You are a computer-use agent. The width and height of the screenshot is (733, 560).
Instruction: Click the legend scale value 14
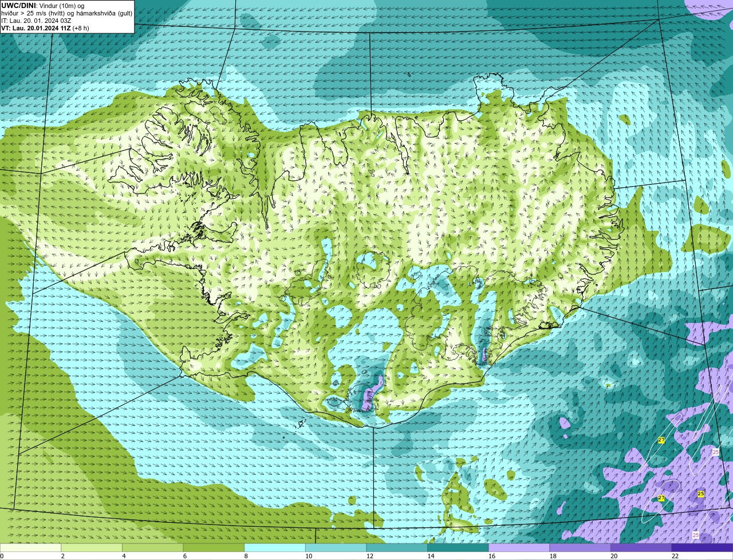click(x=431, y=556)
